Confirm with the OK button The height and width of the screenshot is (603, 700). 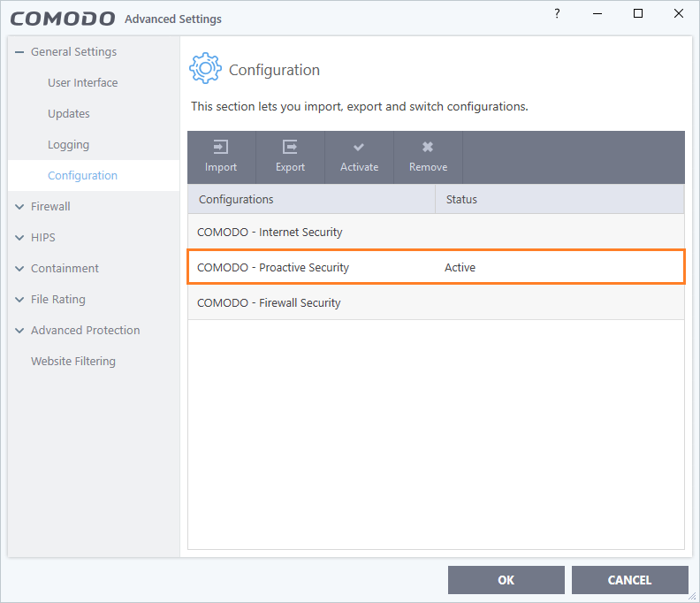pos(506,580)
